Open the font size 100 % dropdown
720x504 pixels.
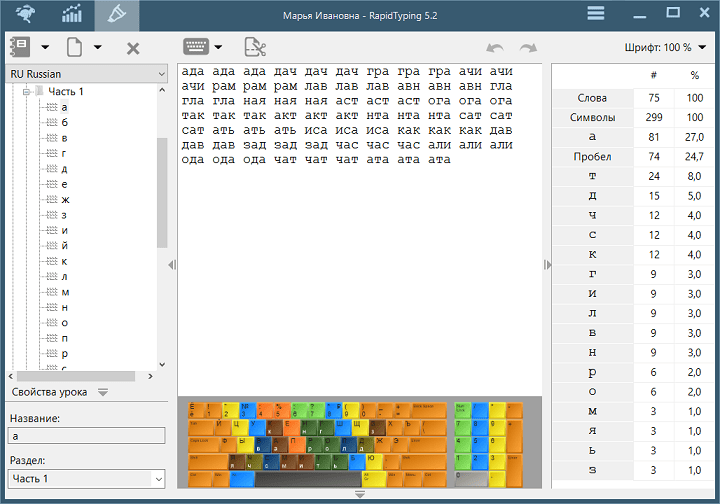[x=665, y=48]
